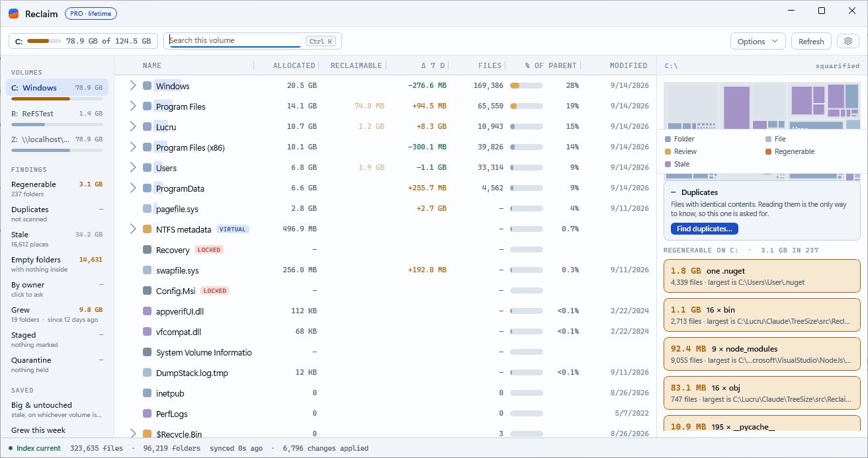Screen dimensions: 868x458
Task: Expand the $Recycle.Bin row
Action: pos(132,433)
